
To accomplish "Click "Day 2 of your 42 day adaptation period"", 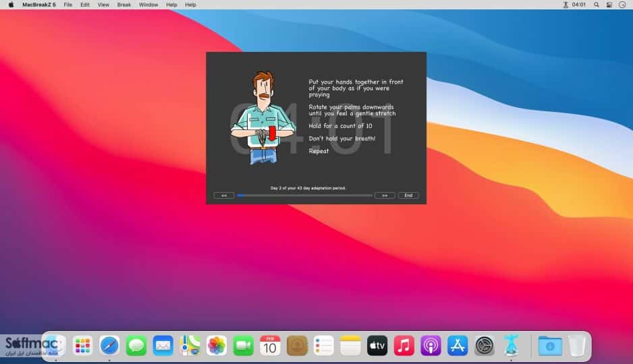I will 308,188.
